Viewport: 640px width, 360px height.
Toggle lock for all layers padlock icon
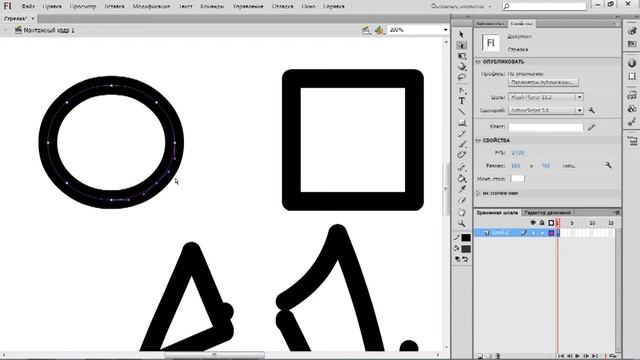(x=542, y=223)
